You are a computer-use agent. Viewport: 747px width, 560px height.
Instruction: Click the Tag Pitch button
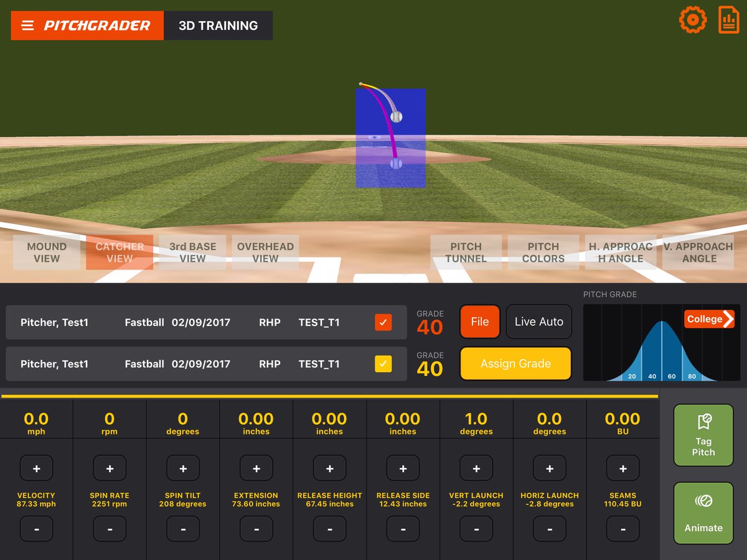tap(703, 435)
